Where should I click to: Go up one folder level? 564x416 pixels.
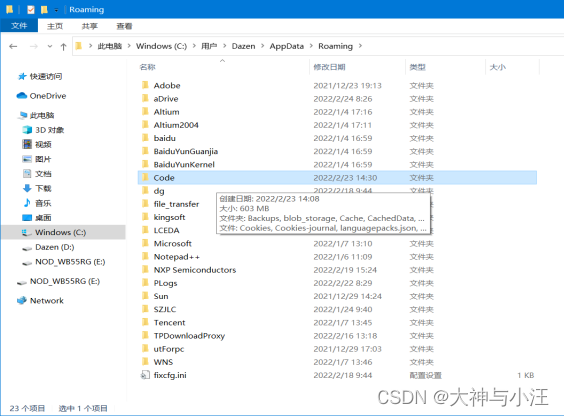pos(63,46)
